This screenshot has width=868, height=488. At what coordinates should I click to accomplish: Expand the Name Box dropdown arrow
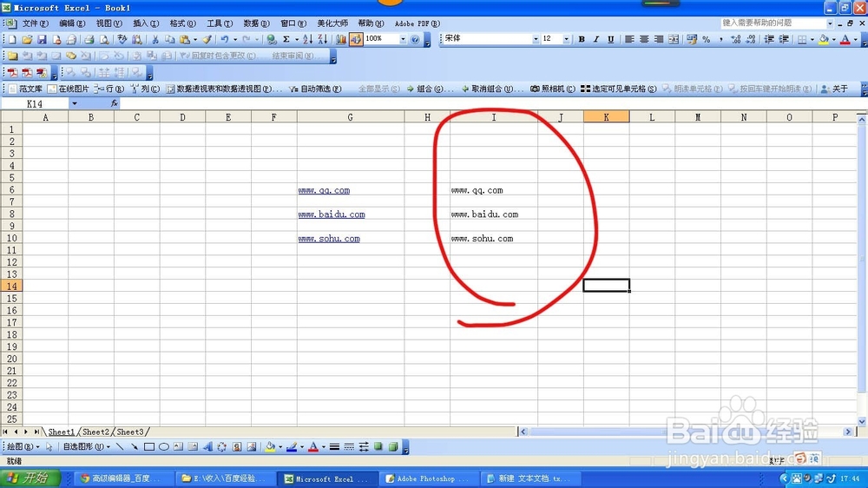[x=74, y=103]
